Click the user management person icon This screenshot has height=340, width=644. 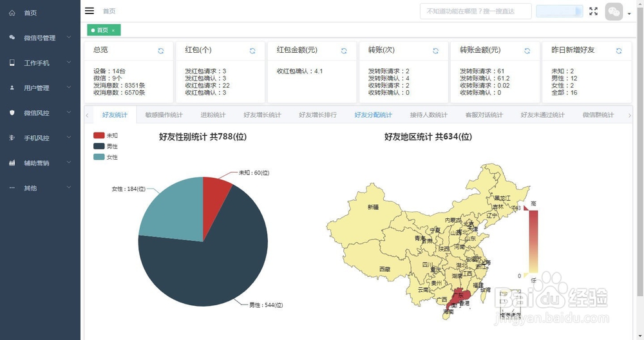pyautogui.click(x=12, y=88)
